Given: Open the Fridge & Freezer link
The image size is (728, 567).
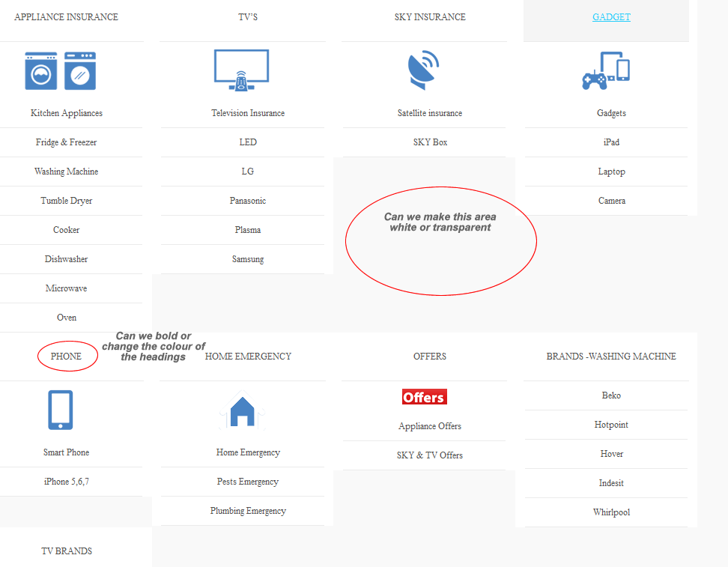Looking at the screenshot, I should point(66,142).
